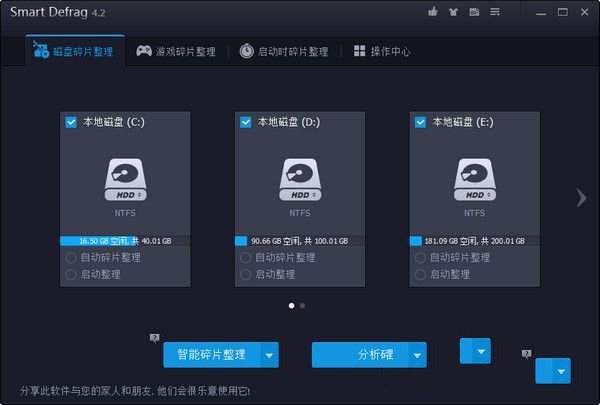Image resolution: width=600 pixels, height=405 pixels.
Task: Click the help icon above the lower-right blue button
Action: (527, 354)
